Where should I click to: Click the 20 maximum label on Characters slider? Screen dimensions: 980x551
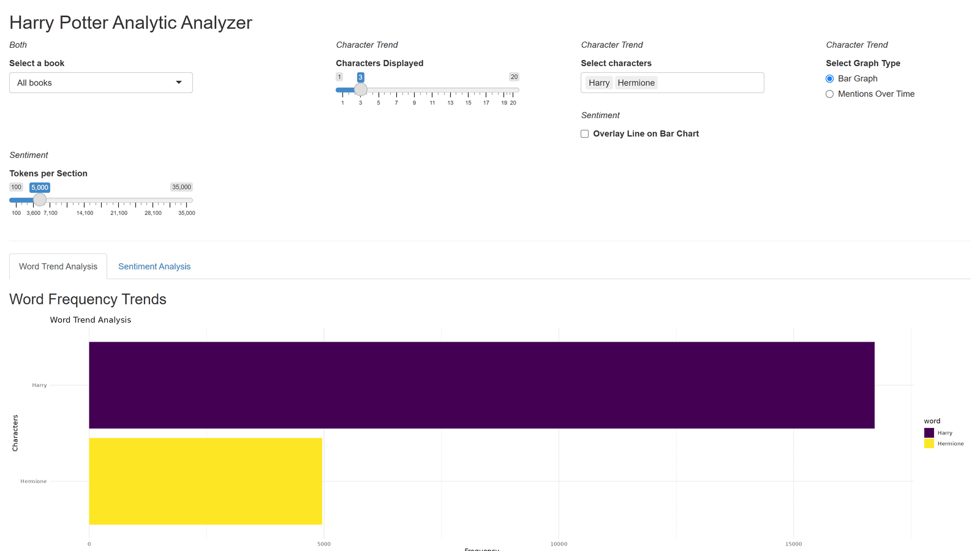(x=514, y=77)
